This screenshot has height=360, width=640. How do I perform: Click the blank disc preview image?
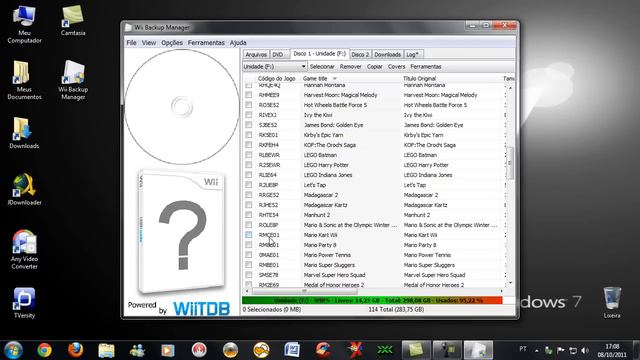182,107
